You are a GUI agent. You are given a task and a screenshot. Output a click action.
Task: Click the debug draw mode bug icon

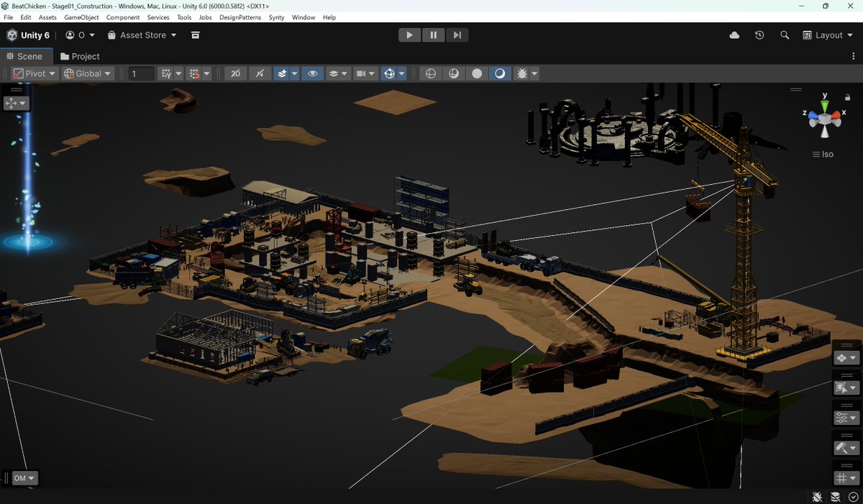coord(522,73)
